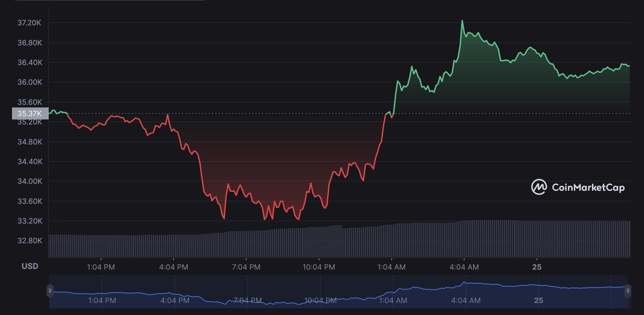Select the 1:04 AM main x-axis label
644x315 pixels.
[391, 267]
